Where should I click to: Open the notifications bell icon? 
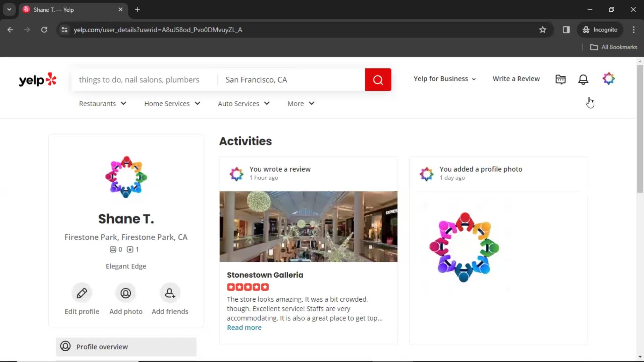coord(583,79)
